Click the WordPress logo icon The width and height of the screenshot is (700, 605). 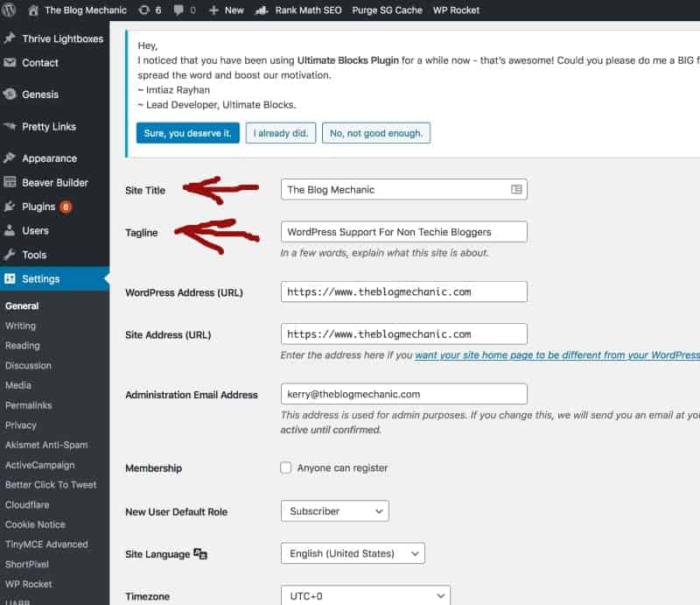pyautogui.click(x=10, y=11)
